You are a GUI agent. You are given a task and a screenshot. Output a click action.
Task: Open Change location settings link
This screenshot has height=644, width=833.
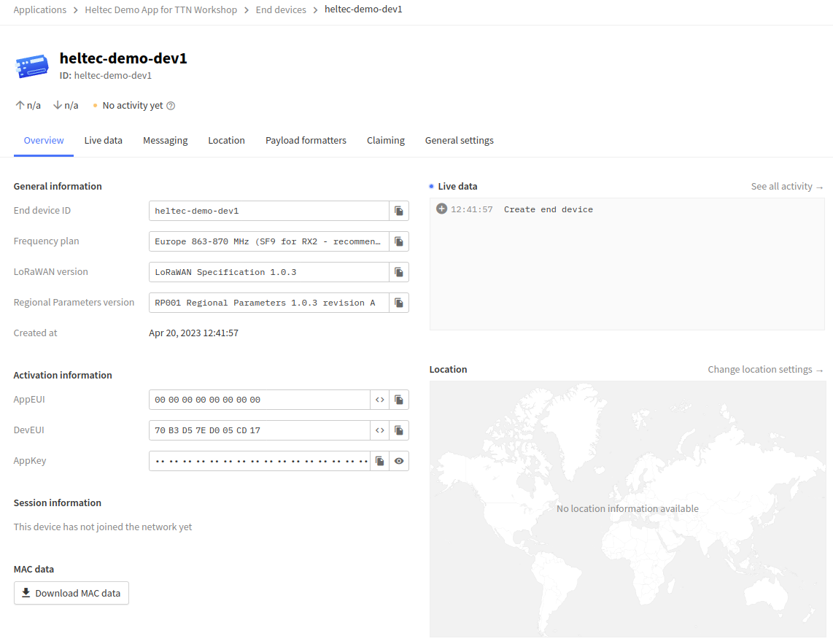pos(765,369)
